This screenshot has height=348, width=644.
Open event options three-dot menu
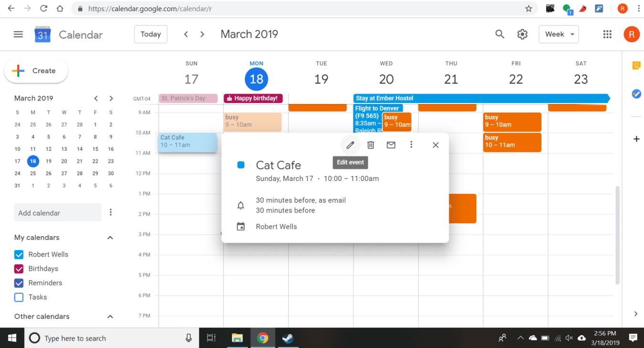pyautogui.click(x=411, y=145)
